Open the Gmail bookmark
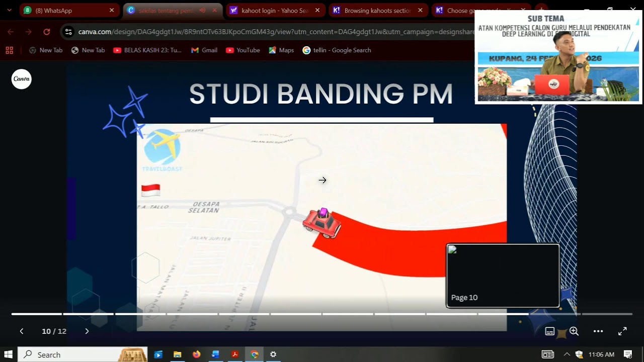Screen dimensions: 644x362 tap(204, 50)
